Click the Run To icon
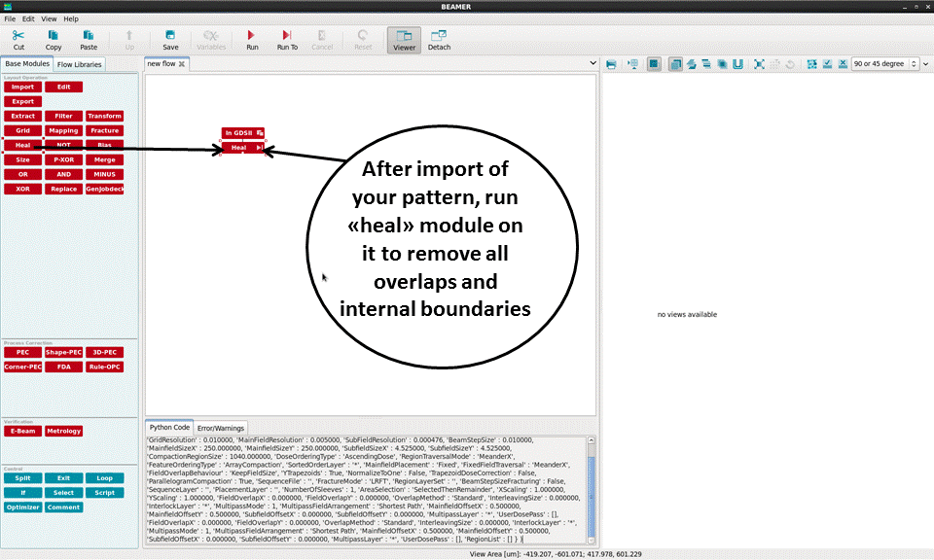 (287, 36)
